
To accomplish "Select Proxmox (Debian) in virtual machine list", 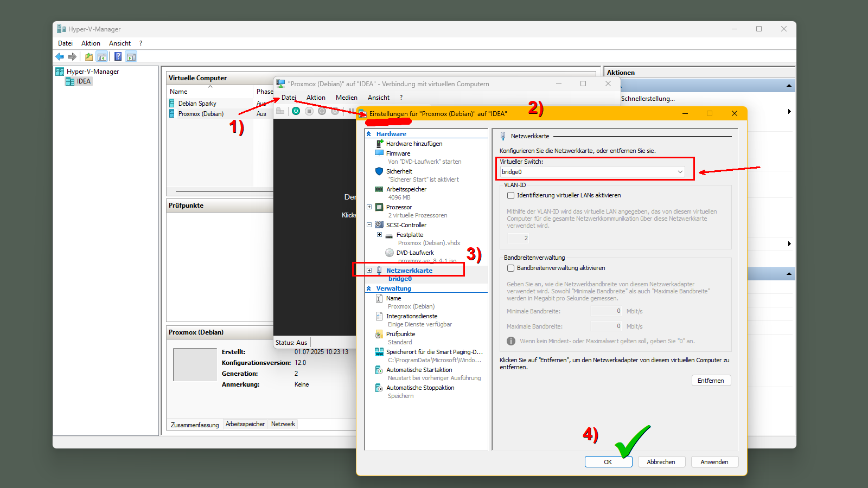I will tap(201, 114).
